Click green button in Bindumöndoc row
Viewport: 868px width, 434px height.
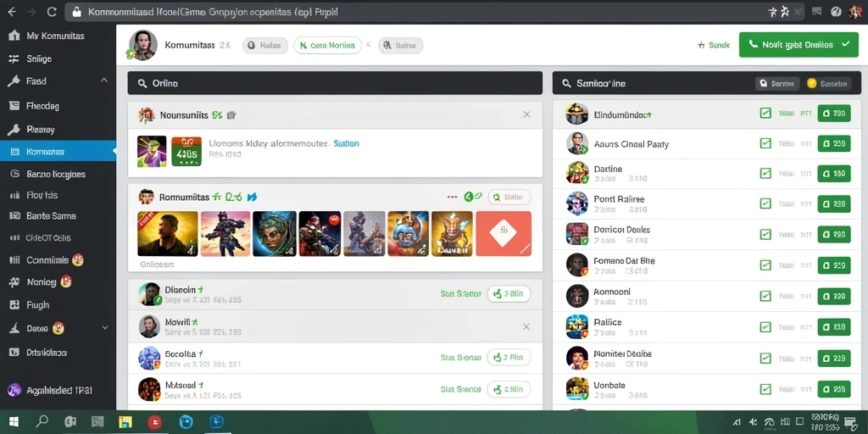tap(834, 114)
